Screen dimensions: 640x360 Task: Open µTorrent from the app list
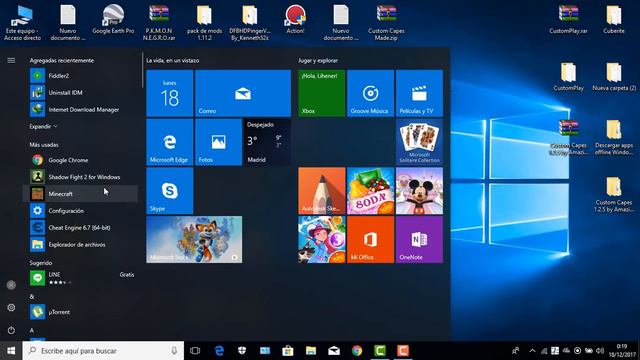(x=80, y=312)
